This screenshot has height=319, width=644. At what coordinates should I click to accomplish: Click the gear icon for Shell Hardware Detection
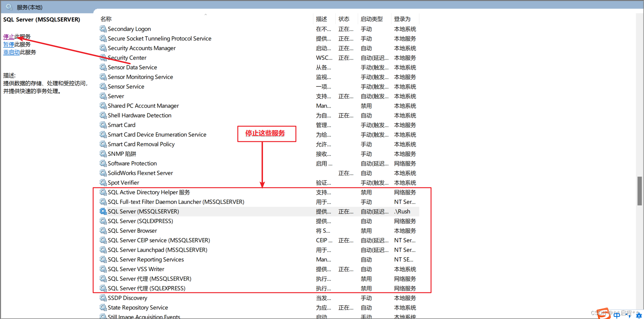pos(103,115)
